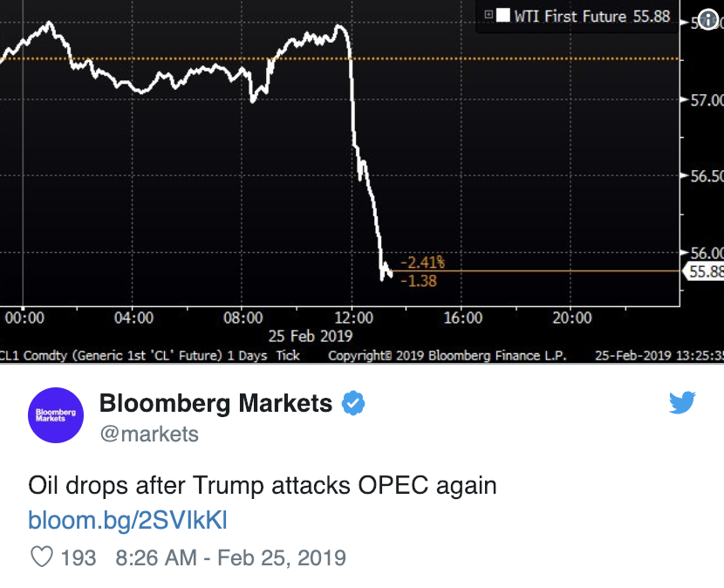Viewport: 724px width, 588px height.
Task: Open the 8:26 AM - Feb 25, 2019 timestamp
Action: tap(230, 557)
